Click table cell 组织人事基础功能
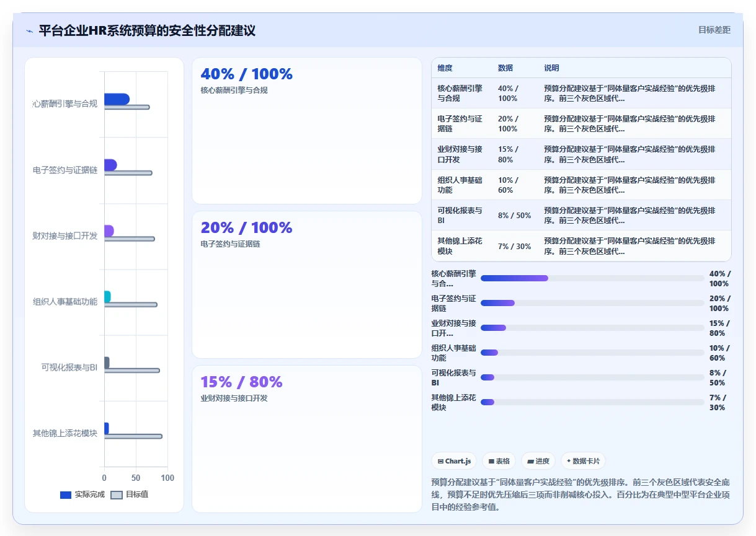756x536 pixels. [x=460, y=185]
